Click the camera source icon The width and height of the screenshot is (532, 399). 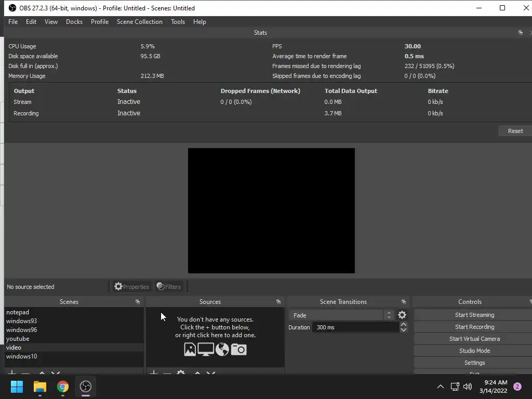238,350
